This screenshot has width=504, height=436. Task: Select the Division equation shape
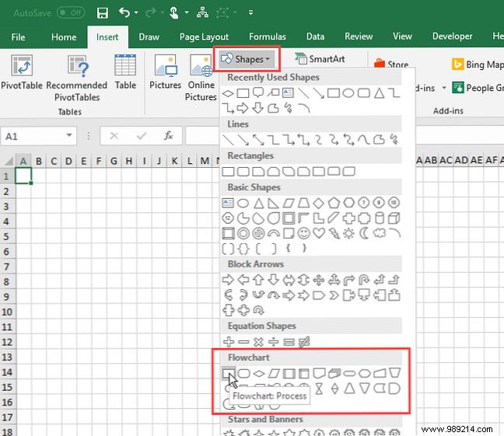[273, 342]
